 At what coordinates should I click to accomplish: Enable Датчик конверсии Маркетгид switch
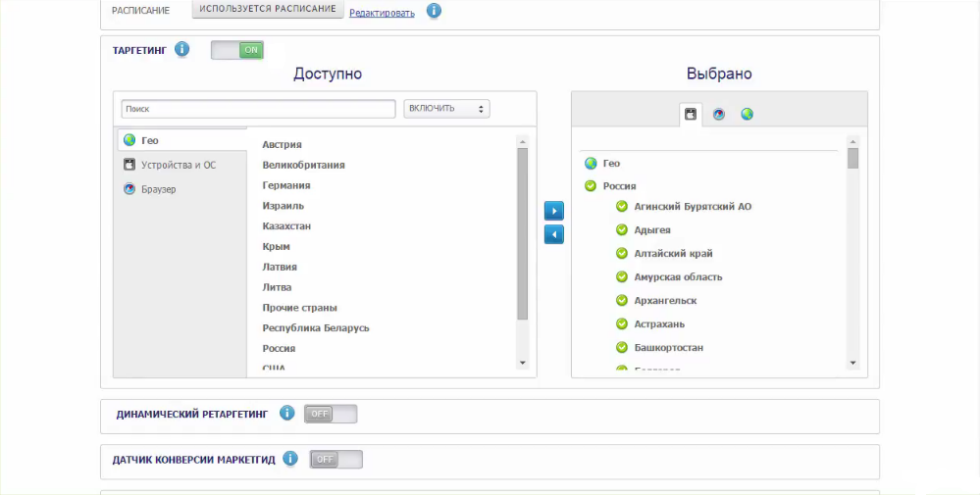[336, 460]
